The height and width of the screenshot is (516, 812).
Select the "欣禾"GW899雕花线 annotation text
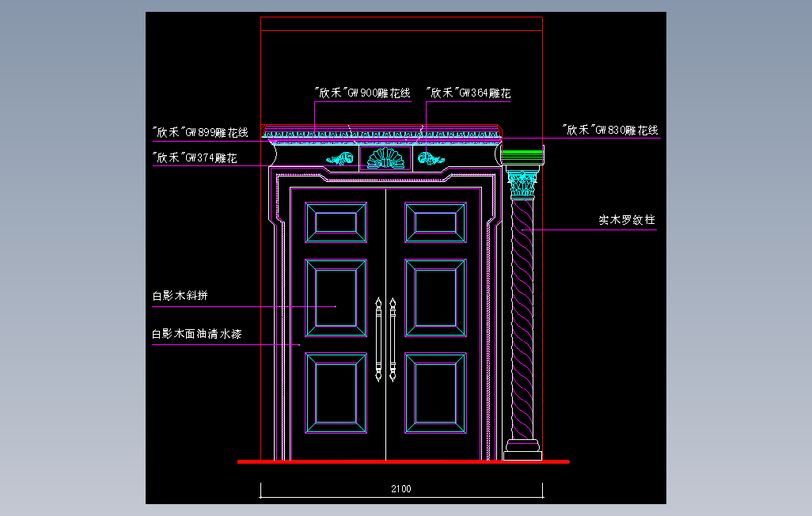click(200, 132)
